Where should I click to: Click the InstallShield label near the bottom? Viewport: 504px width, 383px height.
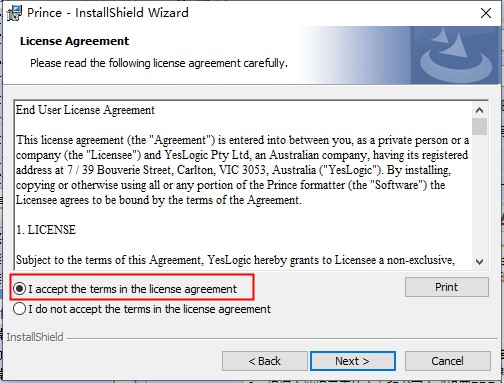(35, 337)
